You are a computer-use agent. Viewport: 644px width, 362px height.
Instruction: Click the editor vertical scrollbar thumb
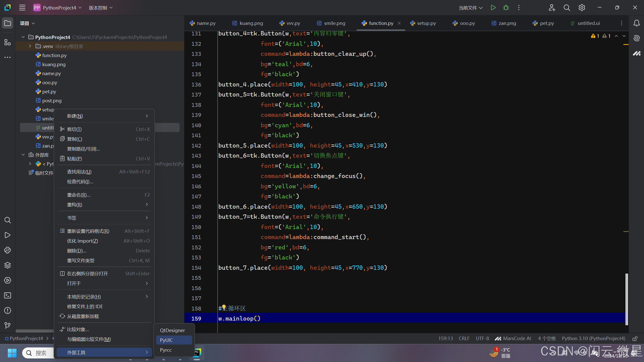[626, 299]
